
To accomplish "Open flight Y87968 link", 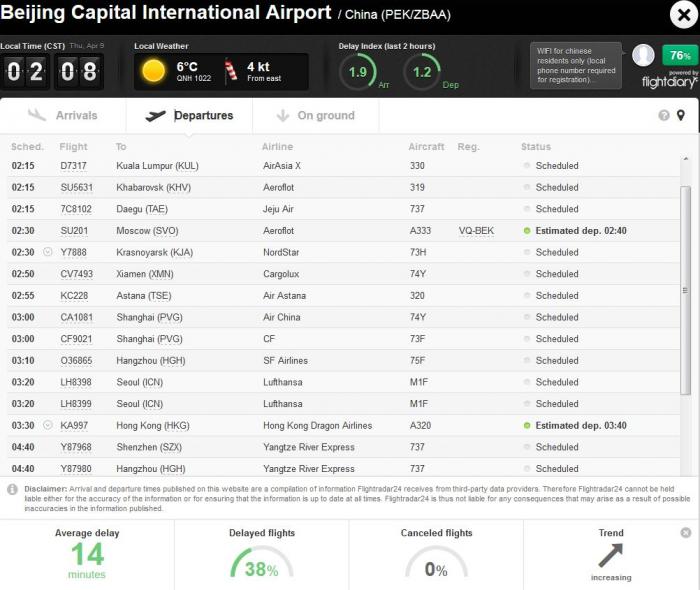I will pyautogui.click(x=76, y=447).
